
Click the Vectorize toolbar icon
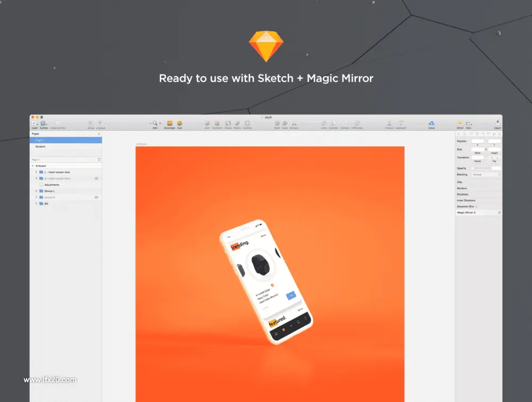pyautogui.click(x=294, y=123)
